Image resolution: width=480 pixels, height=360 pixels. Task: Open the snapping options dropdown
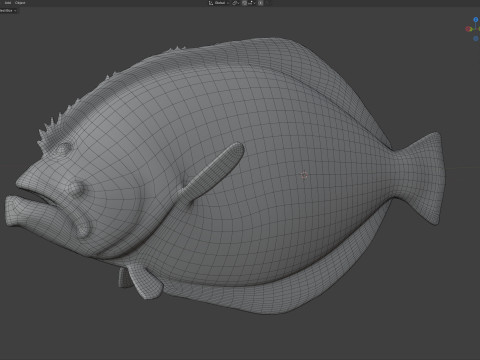click(252, 3)
